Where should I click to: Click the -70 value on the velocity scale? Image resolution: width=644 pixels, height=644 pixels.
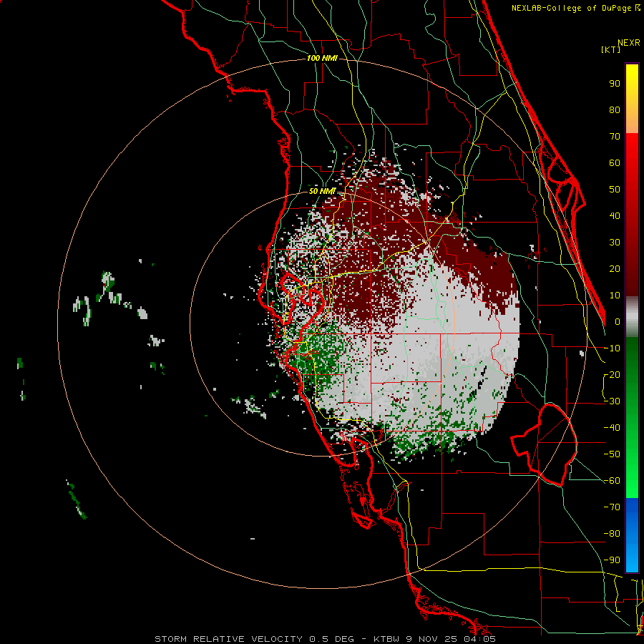[612, 507]
